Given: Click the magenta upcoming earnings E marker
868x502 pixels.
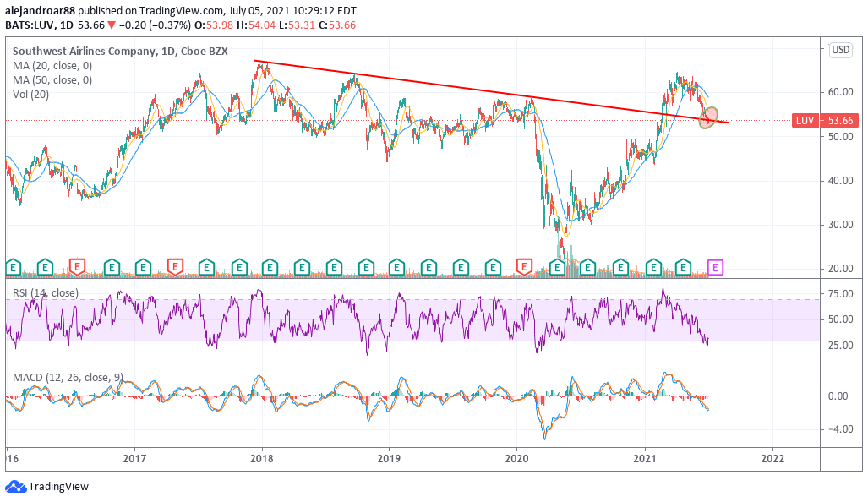Looking at the screenshot, I should click(x=715, y=268).
